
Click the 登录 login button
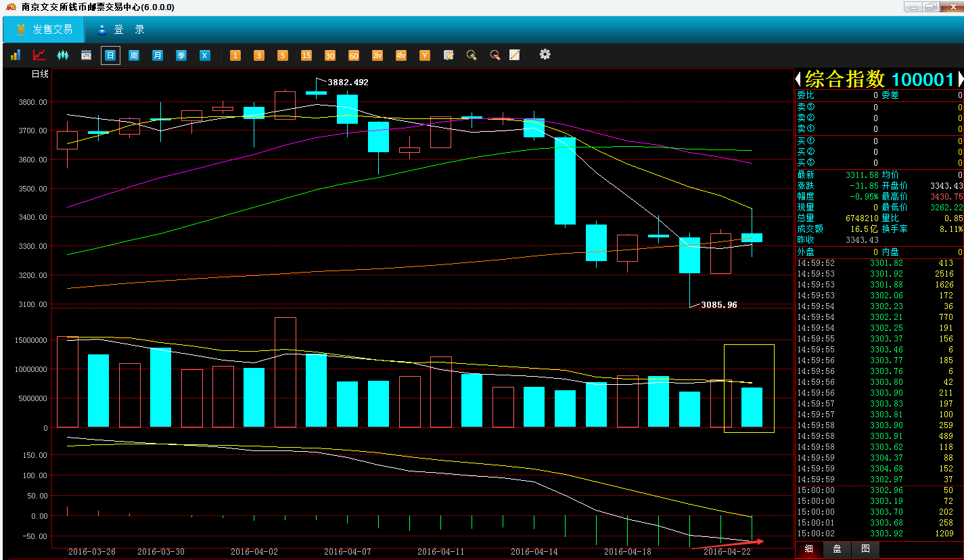pyautogui.click(x=121, y=30)
